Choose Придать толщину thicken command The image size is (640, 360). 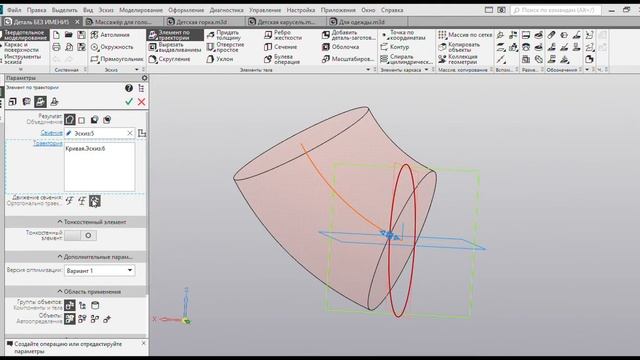(224, 35)
